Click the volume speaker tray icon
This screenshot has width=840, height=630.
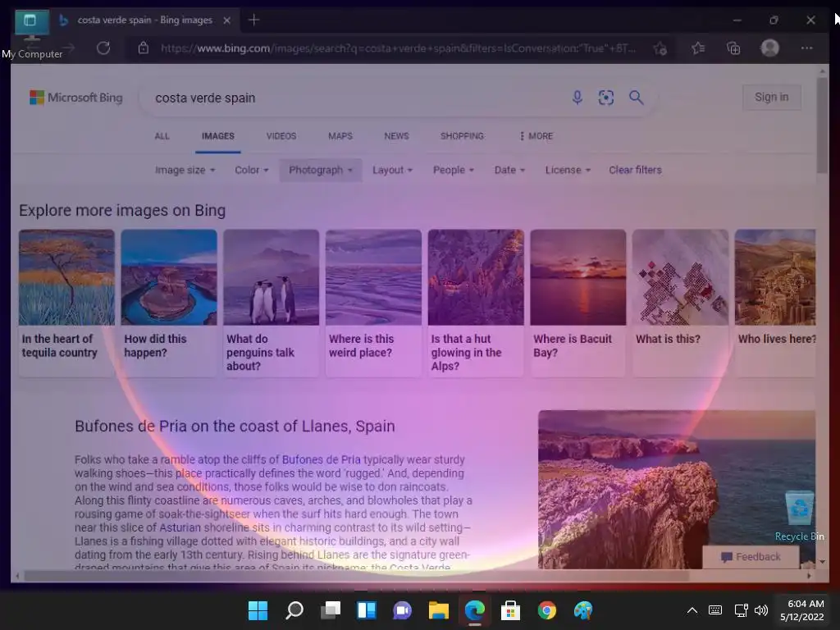[x=761, y=610]
